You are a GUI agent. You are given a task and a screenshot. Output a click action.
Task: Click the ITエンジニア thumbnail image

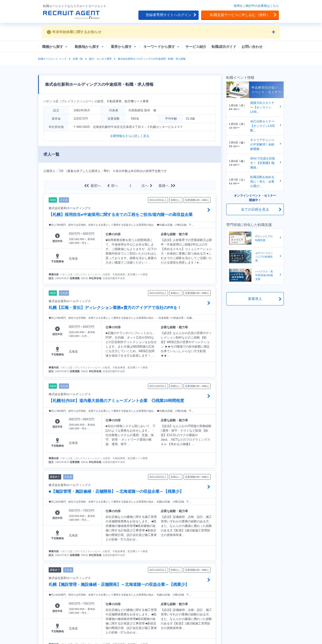pyautogui.click(x=240, y=238)
